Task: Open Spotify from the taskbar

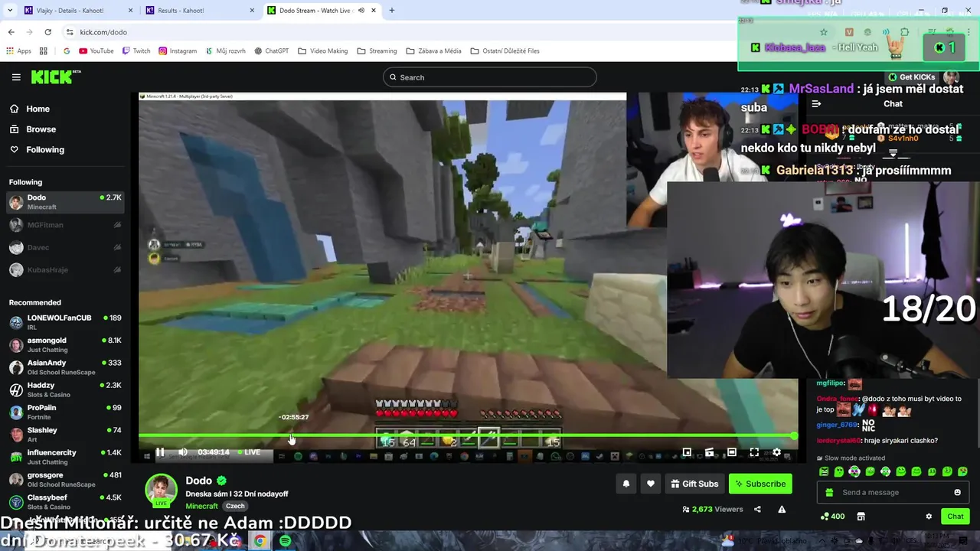Action: (x=285, y=541)
